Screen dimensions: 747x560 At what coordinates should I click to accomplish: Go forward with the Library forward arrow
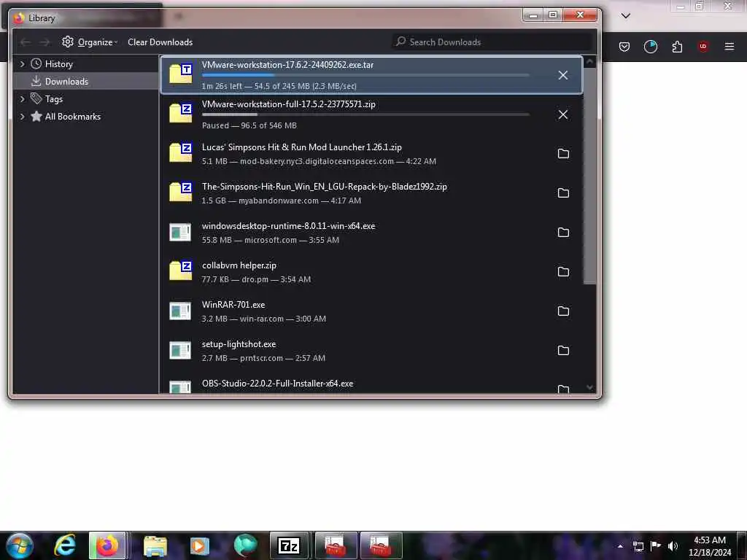point(44,42)
